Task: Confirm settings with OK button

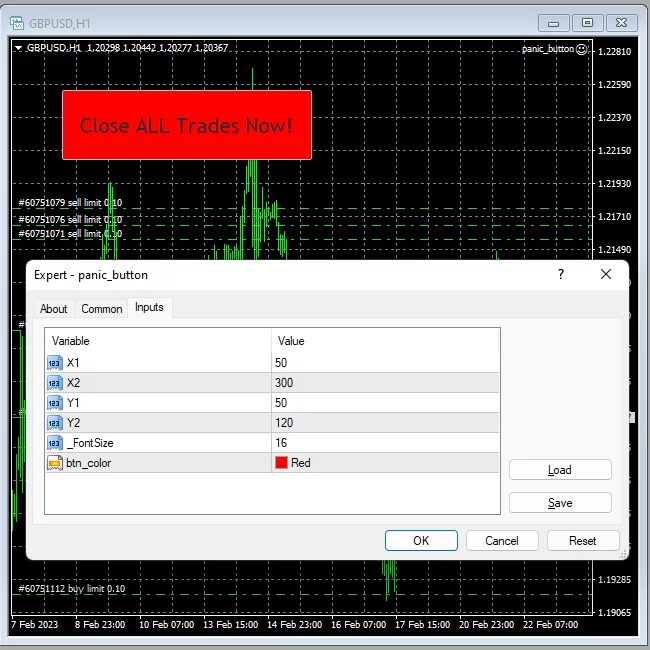Action: tap(421, 541)
